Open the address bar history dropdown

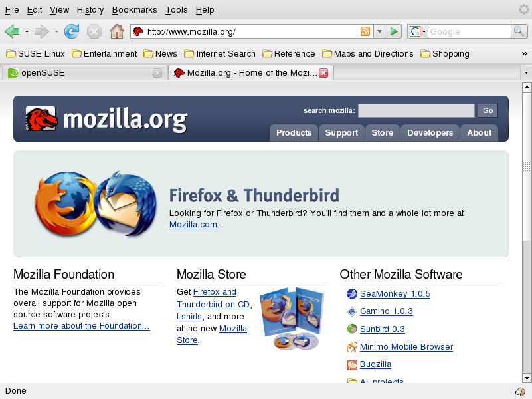pyautogui.click(x=379, y=31)
